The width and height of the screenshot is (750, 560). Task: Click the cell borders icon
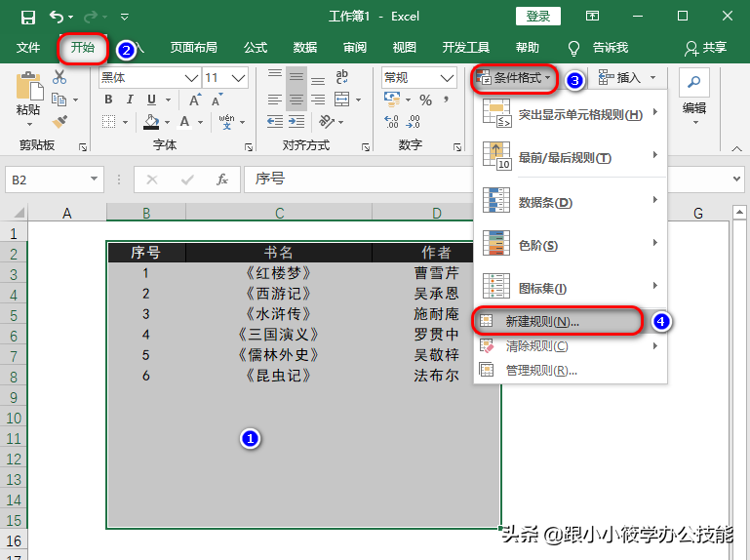point(109,122)
